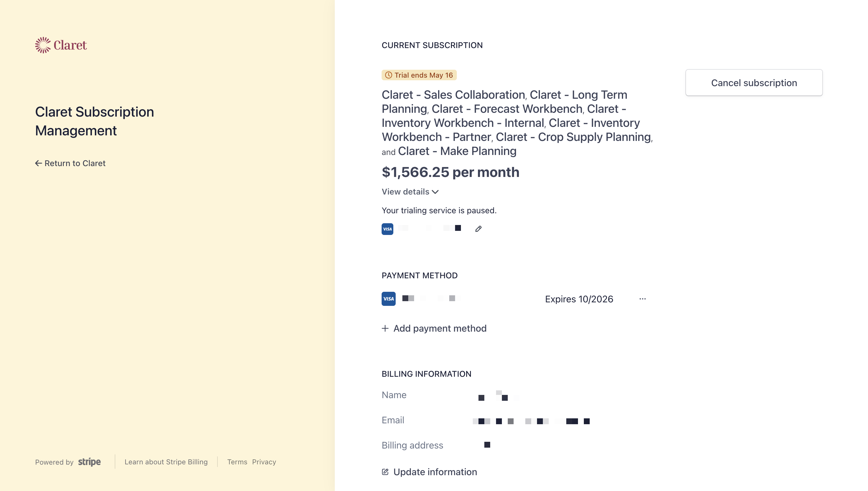The image size is (868, 491).
Task: Click the Expires 10/2026 card row
Action: (x=579, y=299)
